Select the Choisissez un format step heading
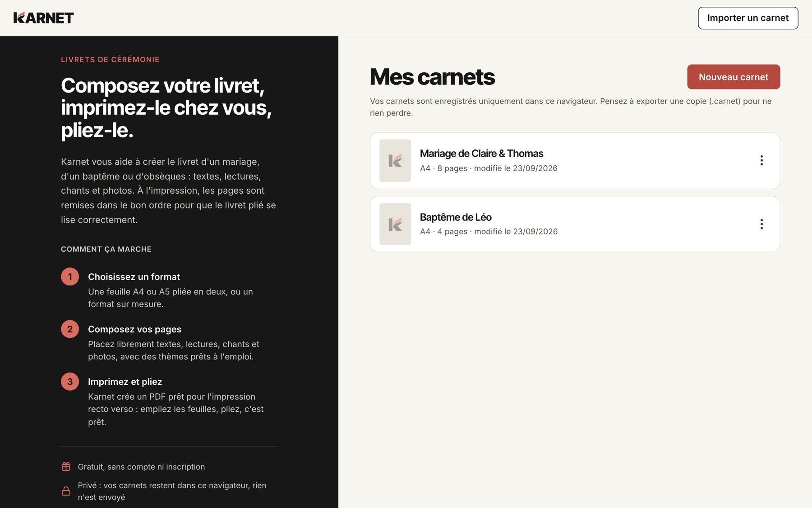The height and width of the screenshot is (508, 812). coord(134,277)
